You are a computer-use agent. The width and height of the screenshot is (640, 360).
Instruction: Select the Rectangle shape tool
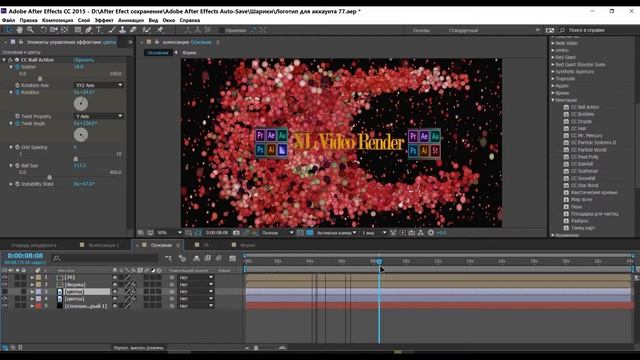click(x=78, y=30)
